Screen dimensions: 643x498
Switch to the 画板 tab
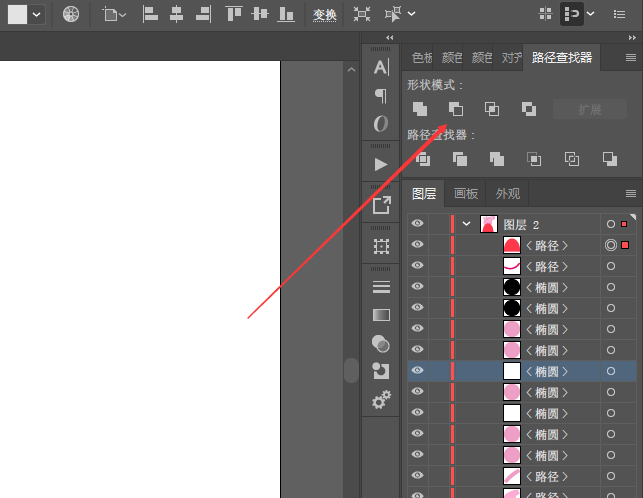pos(466,194)
